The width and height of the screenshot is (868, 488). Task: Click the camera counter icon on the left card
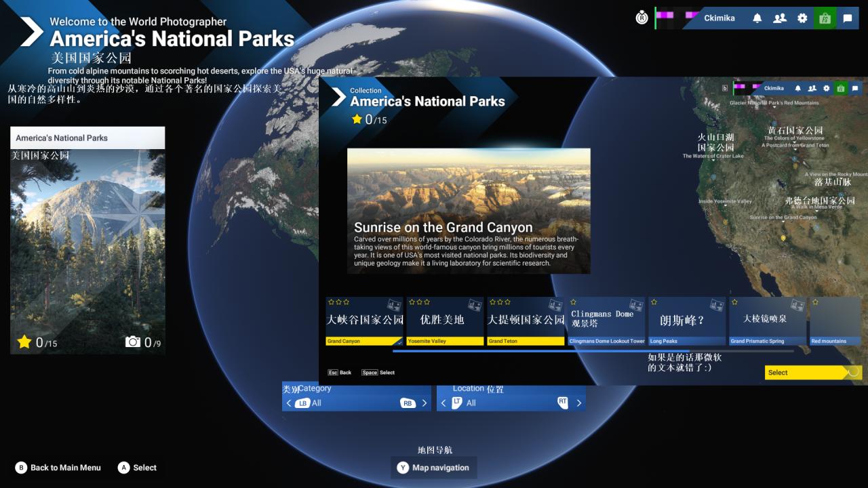point(133,342)
